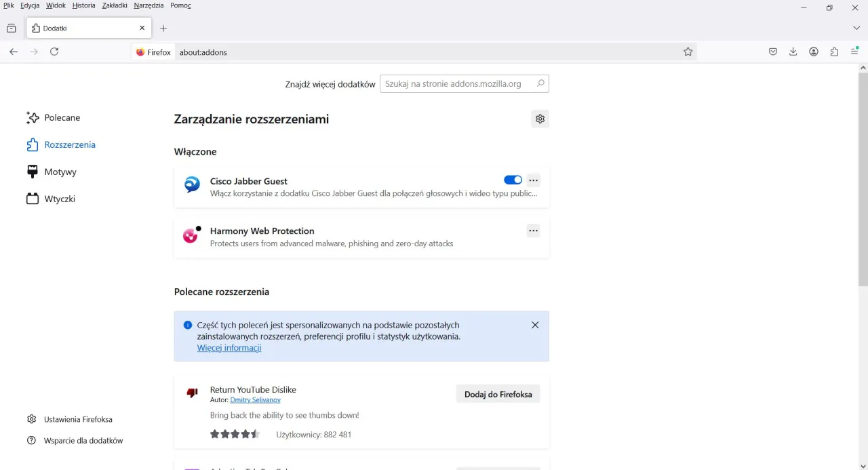This screenshot has height=470, width=868.
Task: Open the tab list chevron below the window controls
Action: pos(856,28)
